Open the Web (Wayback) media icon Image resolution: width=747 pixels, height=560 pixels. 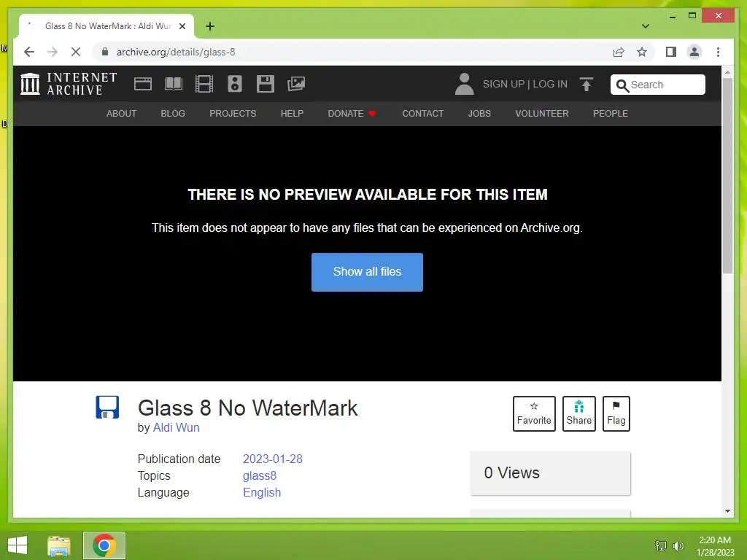coord(142,84)
